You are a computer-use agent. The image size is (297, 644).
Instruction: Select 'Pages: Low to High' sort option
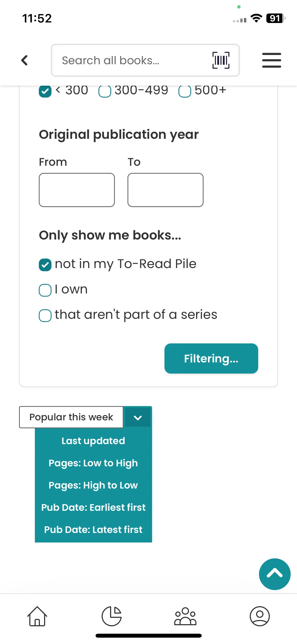(93, 463)
